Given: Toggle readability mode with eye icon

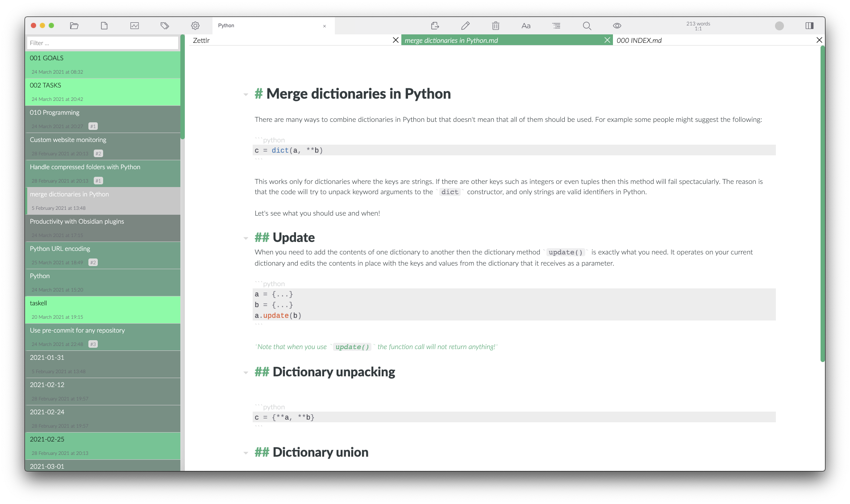Looking at the screenshot, I should [x=617, y=26].
